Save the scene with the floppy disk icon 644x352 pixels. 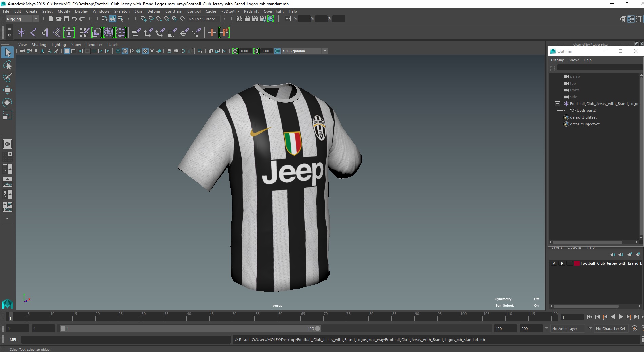[67, 19]
